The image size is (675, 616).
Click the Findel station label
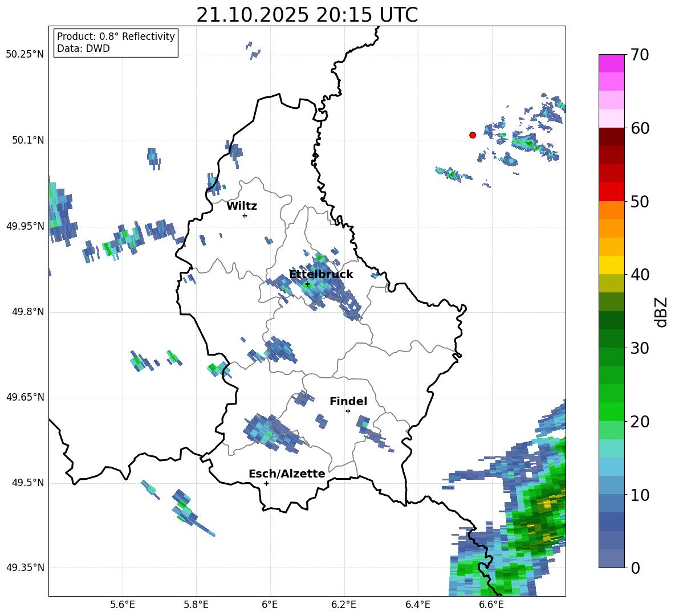tap(348, 401)
